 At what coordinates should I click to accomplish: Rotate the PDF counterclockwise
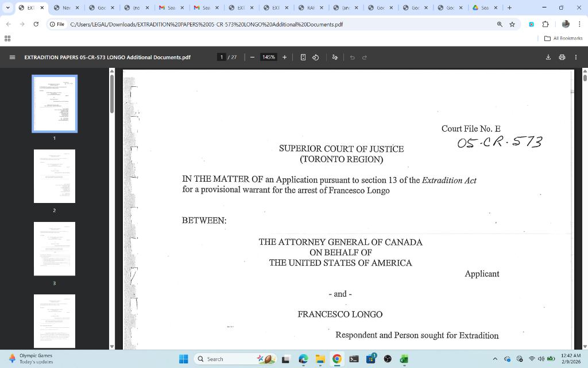click(x=315, y=57)
